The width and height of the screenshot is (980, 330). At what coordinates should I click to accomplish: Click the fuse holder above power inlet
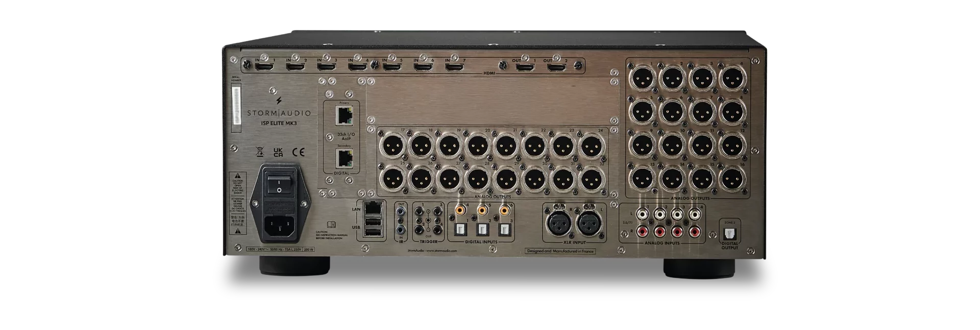[279, 206]
